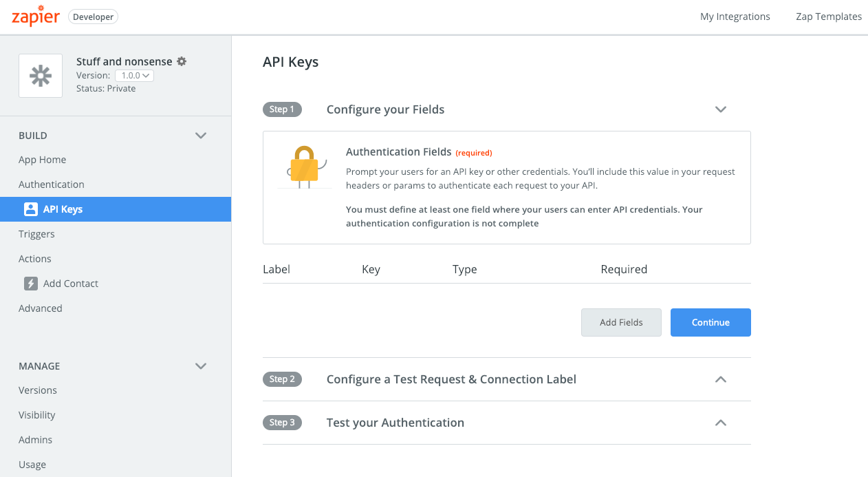Open app settings via the gear icon
868x477 pixels.
(x=181, y=61)
